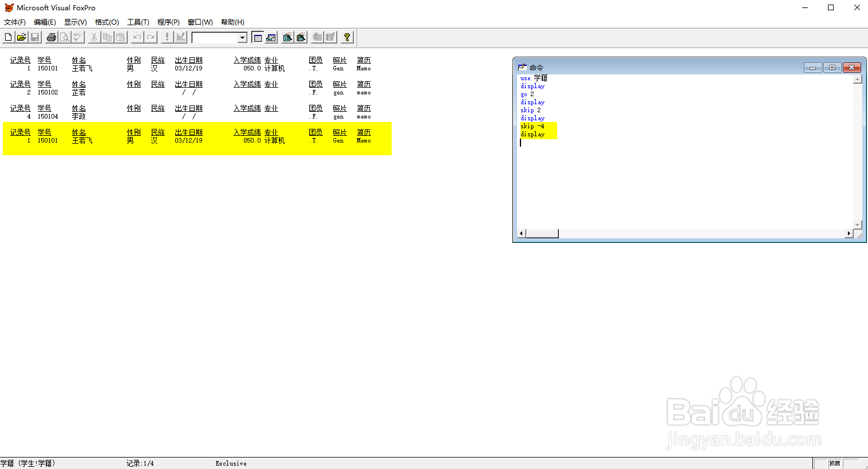Click the Copy toolbar icon

tap(107, 37)
